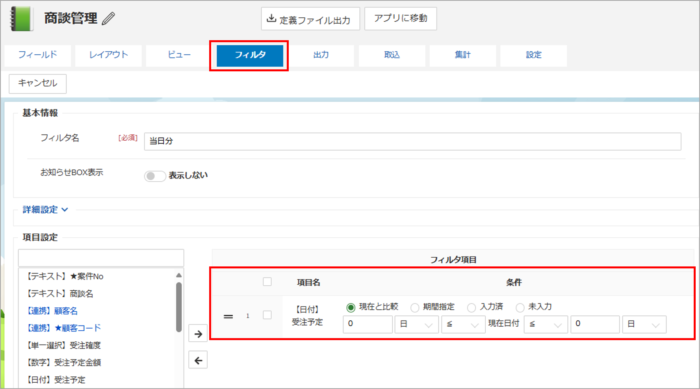Select the 期間指定 radio button
700x389 pixels.
[x=415, y=307]
